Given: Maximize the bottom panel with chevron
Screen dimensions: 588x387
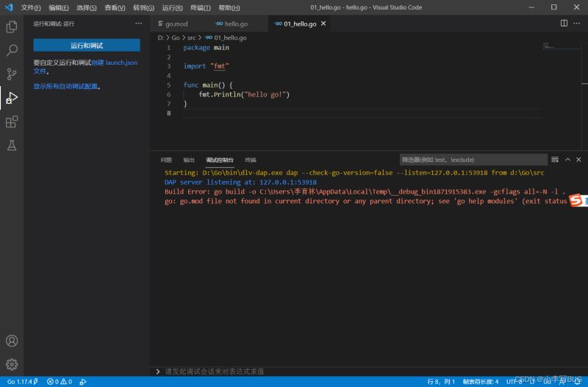Looking at the screenshot, I should coord(567,160).
